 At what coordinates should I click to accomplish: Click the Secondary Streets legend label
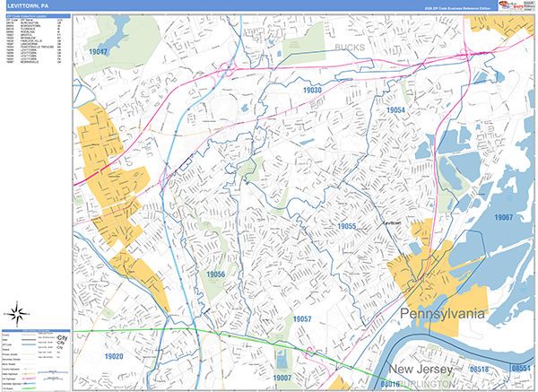[11, 360]
